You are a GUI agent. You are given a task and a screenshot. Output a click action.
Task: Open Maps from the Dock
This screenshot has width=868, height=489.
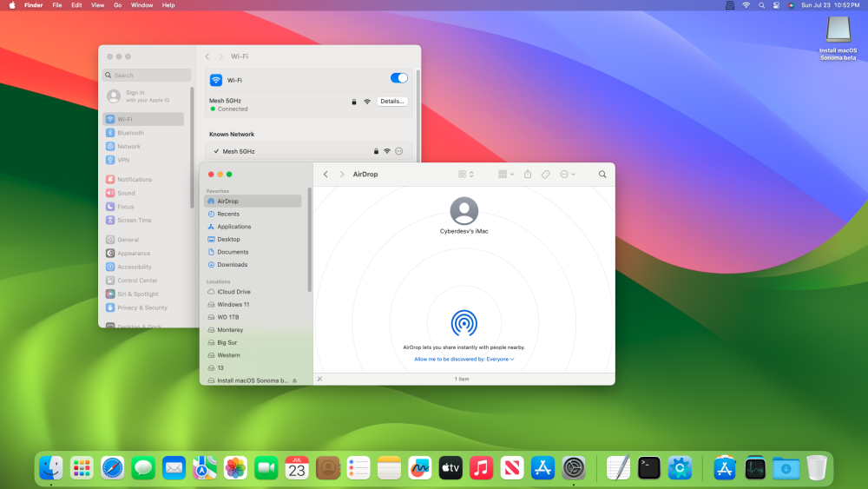click(205, 468)
